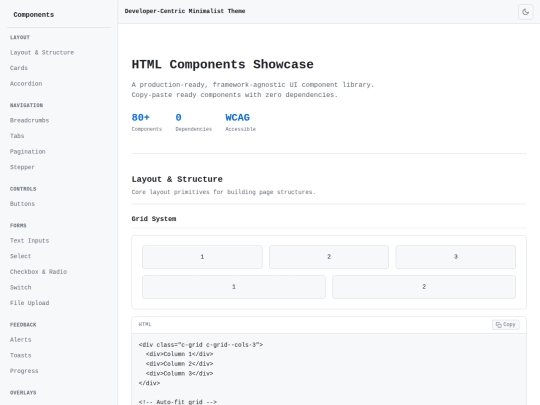The width and height of the screenshot is (540, 405).
Task: Open Layout & Structure in sidebar
Action: pyautogui.click(x=42, y=52)
